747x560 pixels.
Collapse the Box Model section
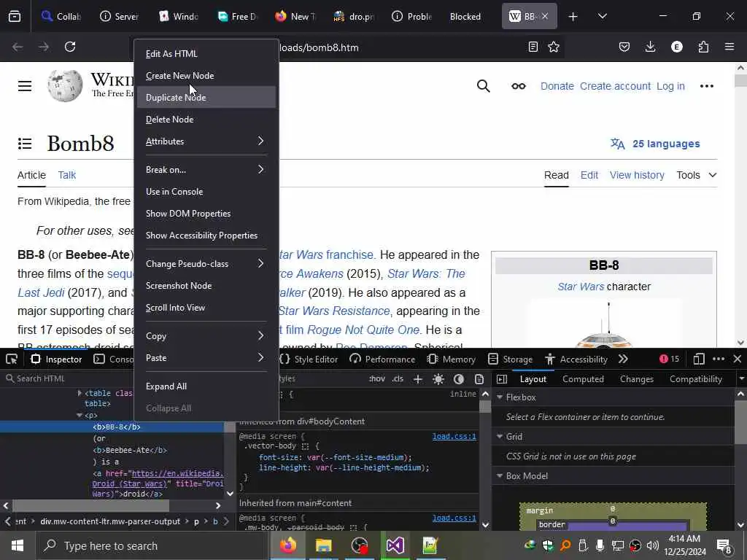tap(500, 475)
